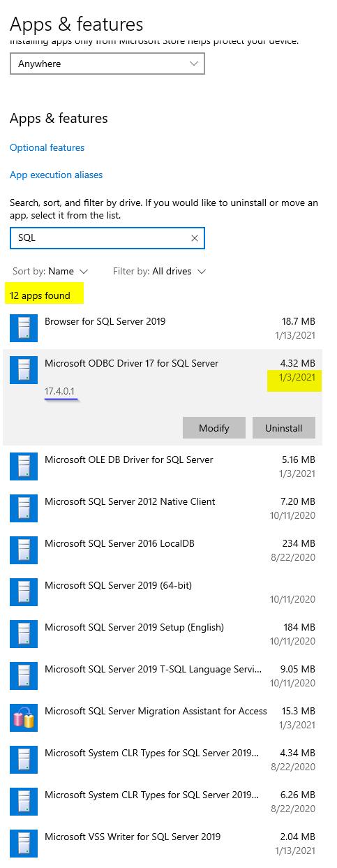This screenshot has height=868, width=337.
Task: Select System CLR Types entry sized 4.34 MB
Action: [x=163, y=760]
